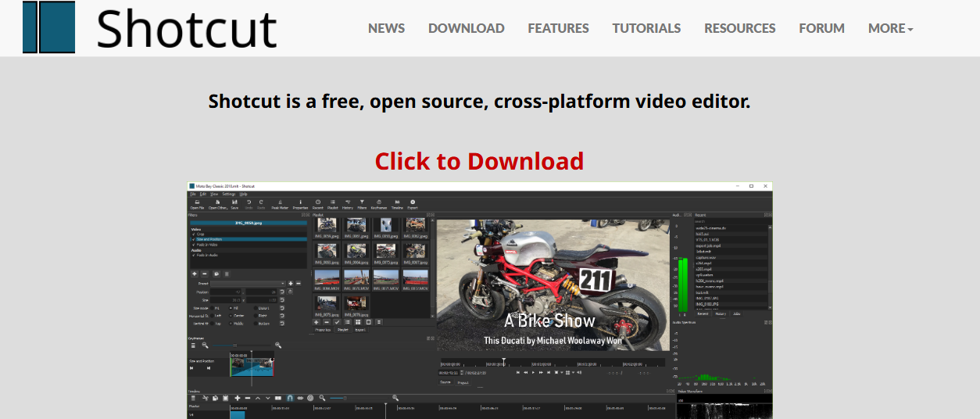Open the NEWS page
The image size is (980, 419).
(x=386, y=28)
